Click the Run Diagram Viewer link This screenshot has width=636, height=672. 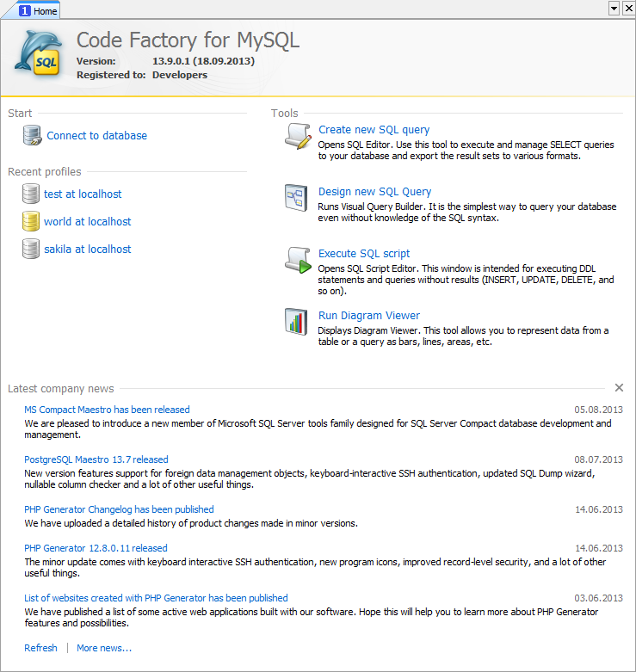coord(369,316)
